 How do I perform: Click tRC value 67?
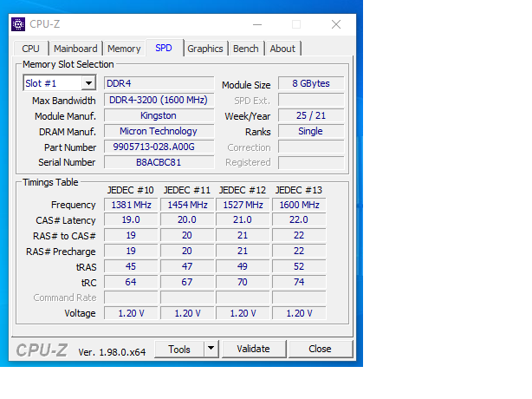(x=187, y=282)
